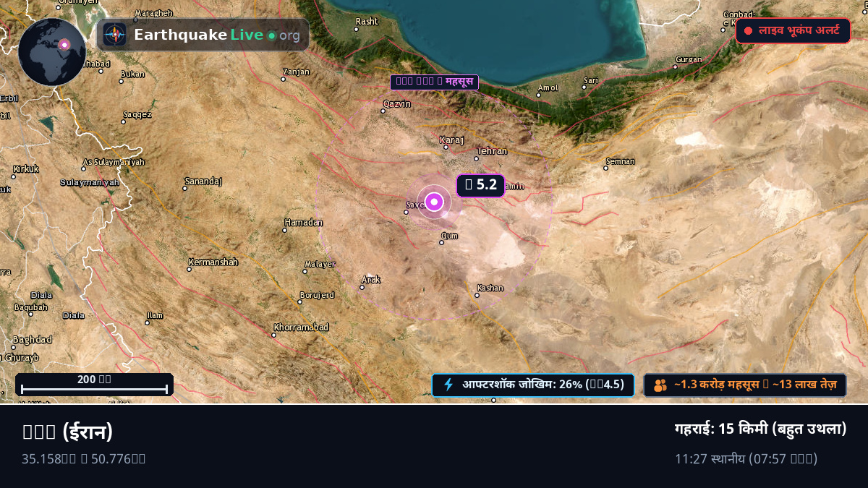This screenshot has height=488, width=868.
Task: Click the location title ending in (ईरान)
Action: (x=68, y=432)
